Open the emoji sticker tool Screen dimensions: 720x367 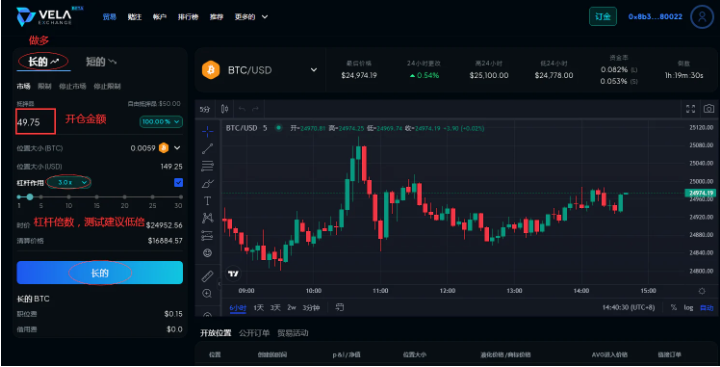pyautogui.click(x=208, y=253)
